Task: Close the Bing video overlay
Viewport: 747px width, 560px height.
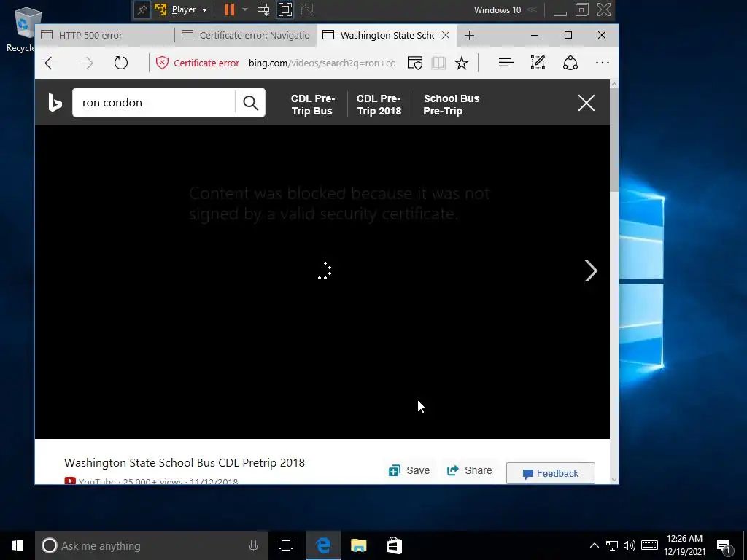Action: (587, 102)
